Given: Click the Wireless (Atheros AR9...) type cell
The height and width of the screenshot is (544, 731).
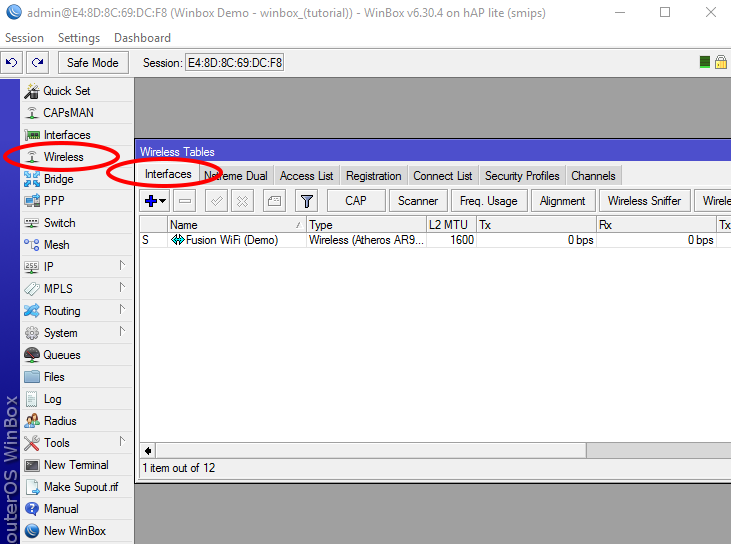Looking at the screenshot, I should pyautogui.click(x=366, y=240).
